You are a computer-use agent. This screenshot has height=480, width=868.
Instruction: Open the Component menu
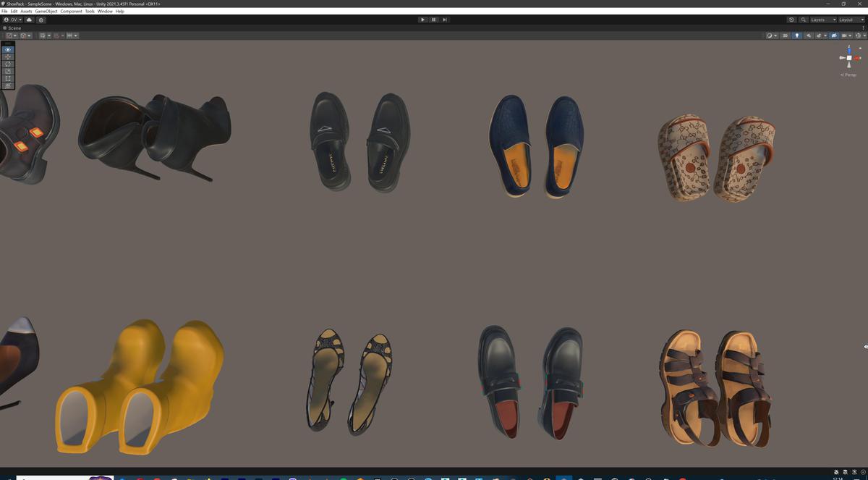tap(70, 11)
